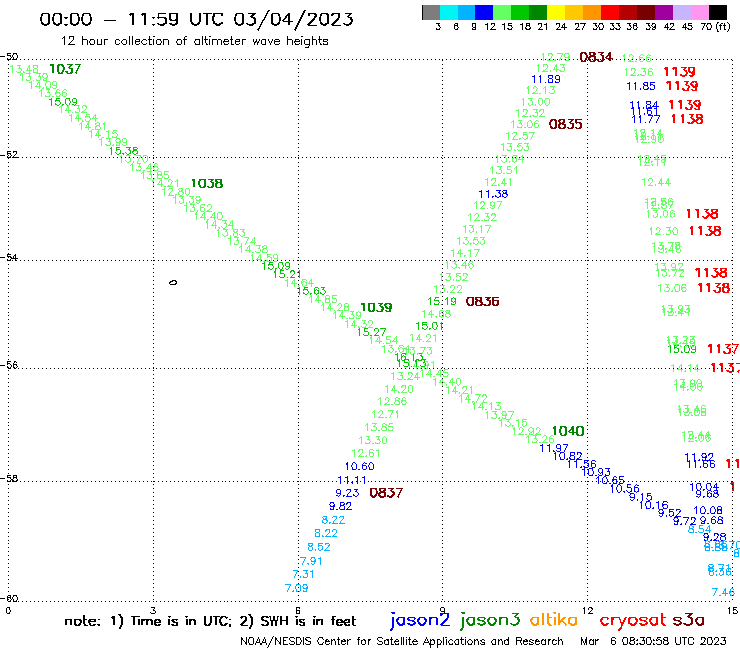Screen dimensions: 740x650
Task: Click time label '1039'
Action: point(376,308)
